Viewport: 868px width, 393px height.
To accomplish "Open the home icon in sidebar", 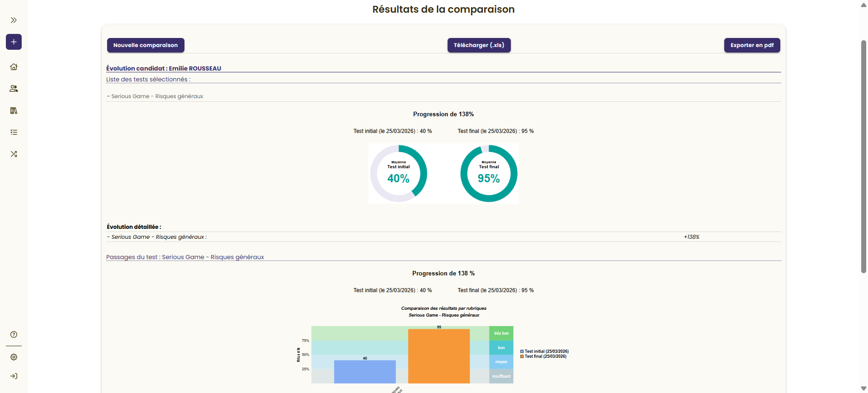I will tap(14, 66).
